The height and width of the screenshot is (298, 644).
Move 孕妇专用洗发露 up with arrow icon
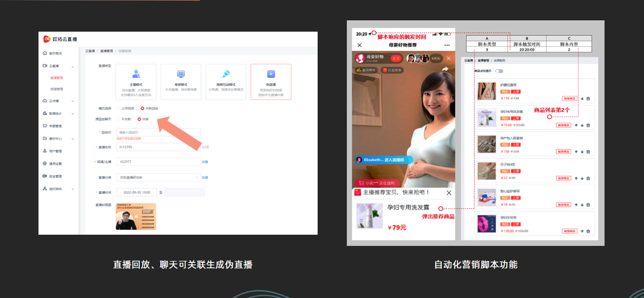pos(576,125)
